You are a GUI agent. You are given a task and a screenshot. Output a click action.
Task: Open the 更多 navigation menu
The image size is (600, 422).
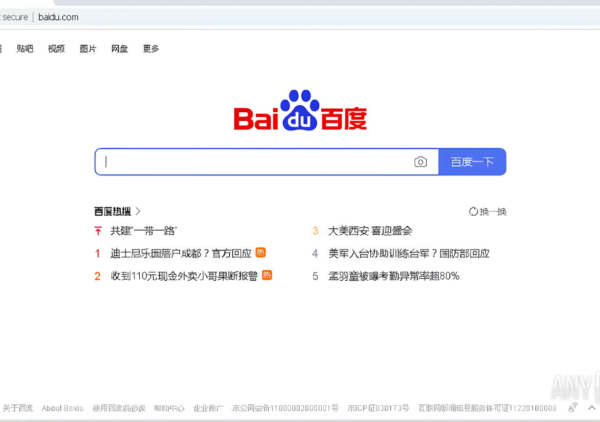151,49
